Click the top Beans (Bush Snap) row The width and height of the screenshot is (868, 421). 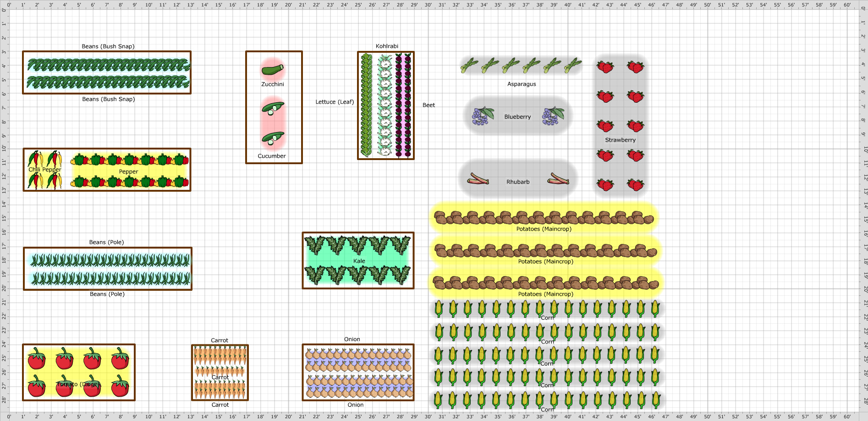109,65
